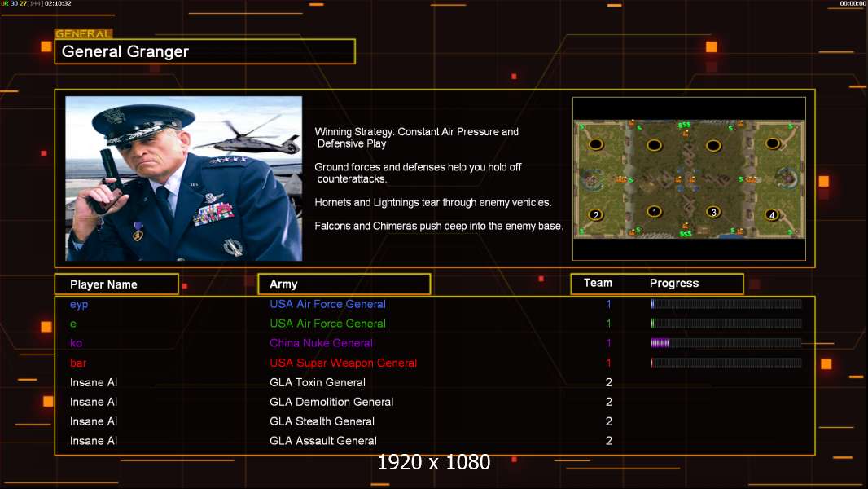Click the blue USA Air Force General entry
868x489 pixels.
click(327, 304)
